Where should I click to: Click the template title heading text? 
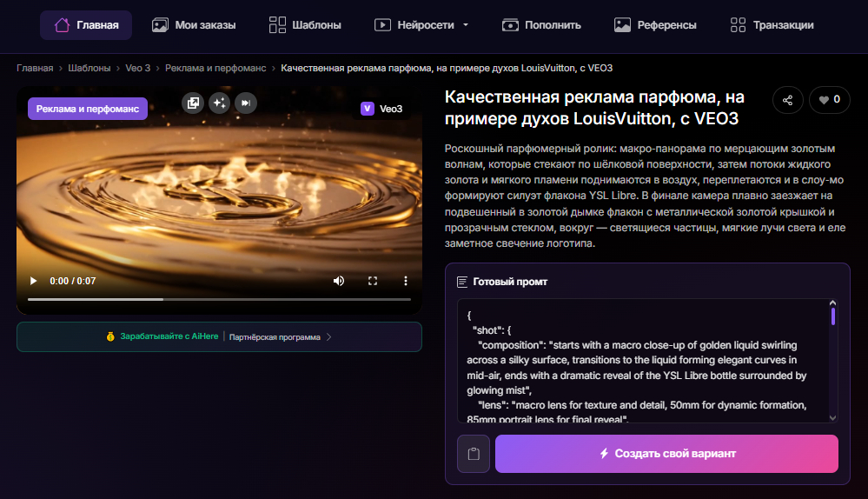[x=594, y=108]
